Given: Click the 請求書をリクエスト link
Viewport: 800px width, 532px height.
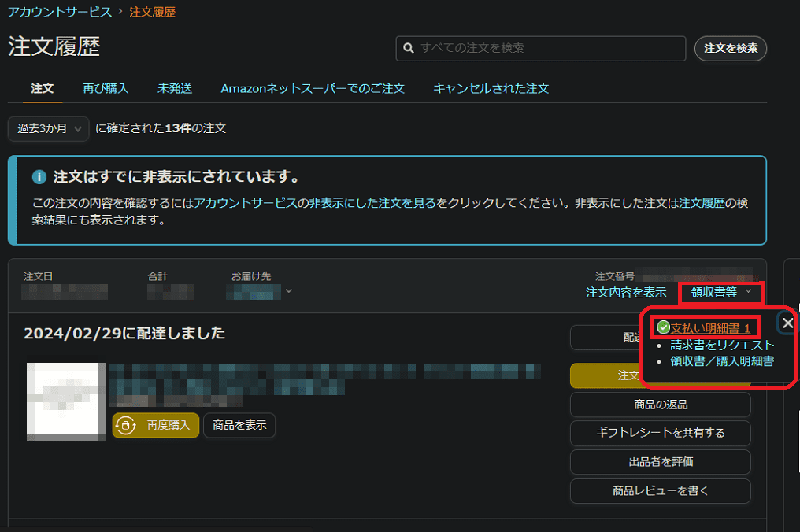Looking at the screenshot, I should click(x=722, y=345).
